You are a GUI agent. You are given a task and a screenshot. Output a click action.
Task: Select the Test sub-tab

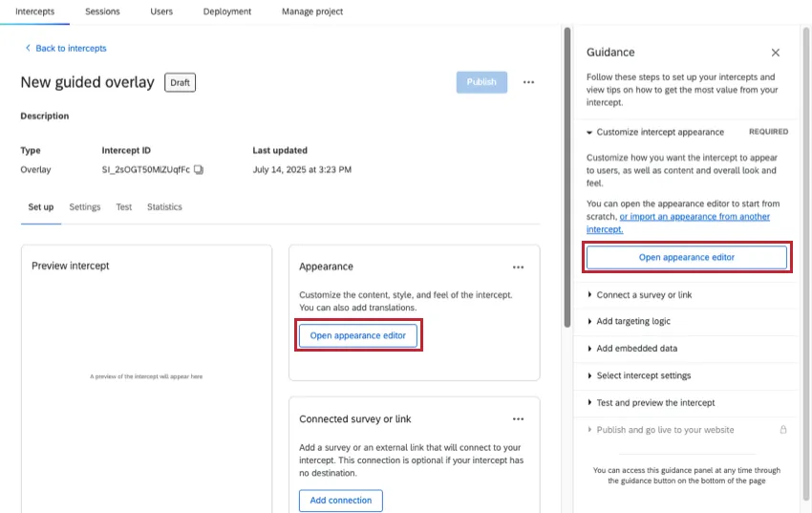coord(124,207)
